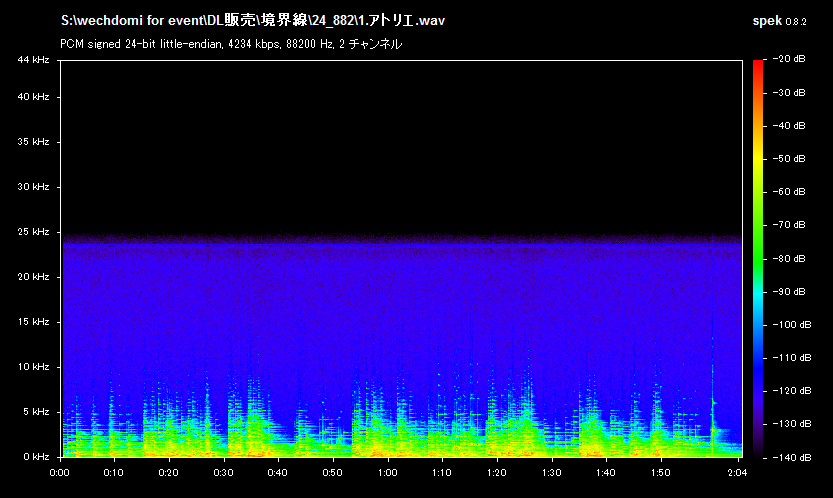Click the 0:20 time axis label
This screenshot has width=833, height=498.
[x=168, y=472]
